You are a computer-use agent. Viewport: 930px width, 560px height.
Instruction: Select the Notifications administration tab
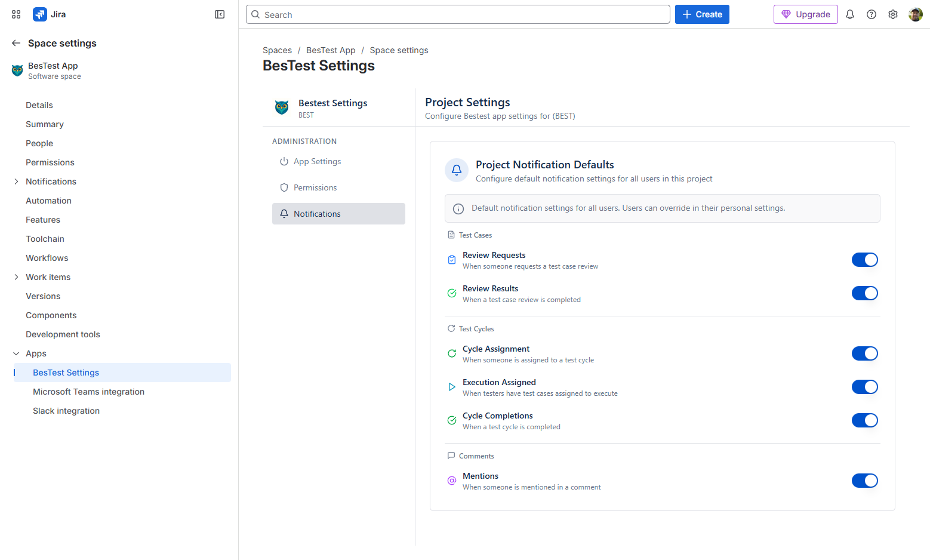tap(338, 214)
